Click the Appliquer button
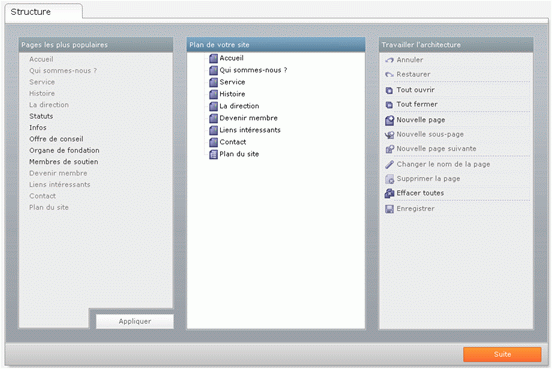Image resolution: width=552 pixels, height=369 pixels. coord(135,321)
